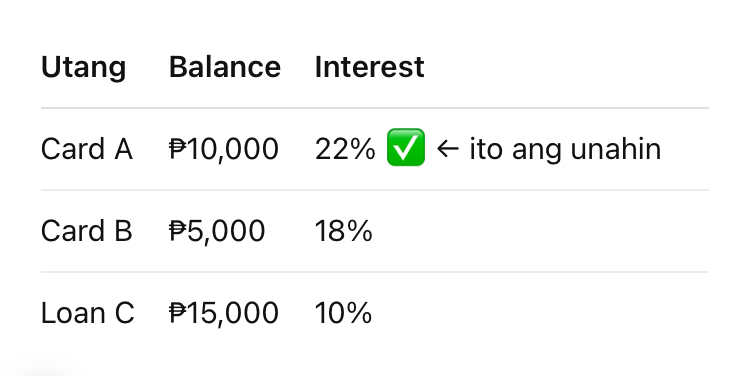Viewport: 750px width, 376px height.
Task: Click the peso sign before 10,000
Action: [x=178, y=149]
